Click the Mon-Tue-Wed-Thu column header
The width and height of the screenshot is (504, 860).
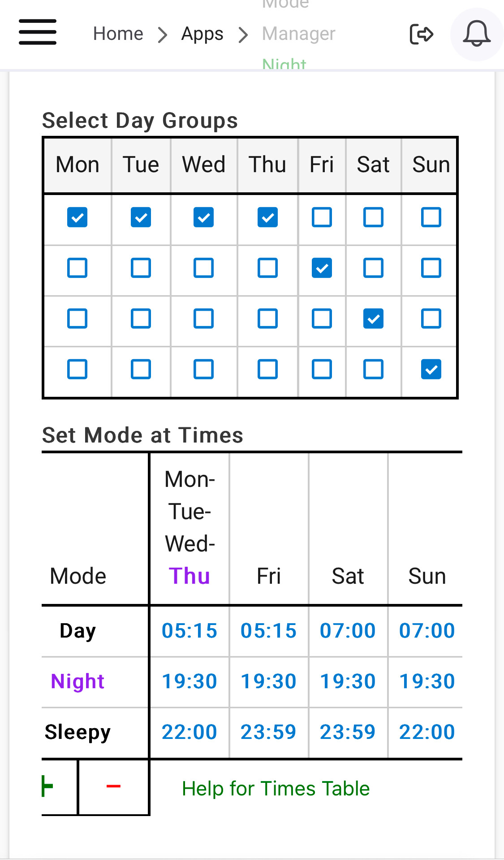[190, 528]
